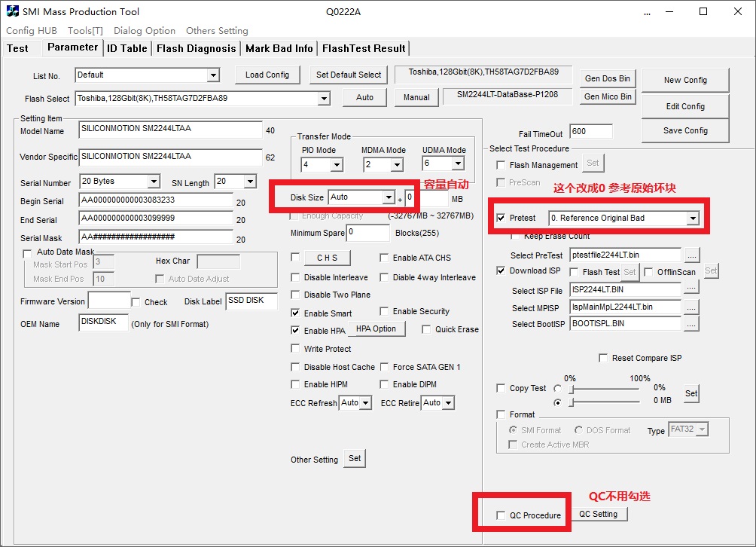Switch to the Flash Diagnosis tab
This screenshot has width=756, height=547.
tap(196, 48)
